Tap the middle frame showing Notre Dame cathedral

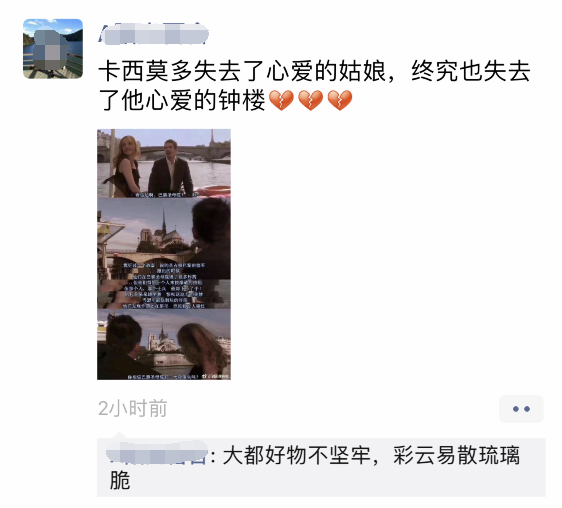[164, 253]
